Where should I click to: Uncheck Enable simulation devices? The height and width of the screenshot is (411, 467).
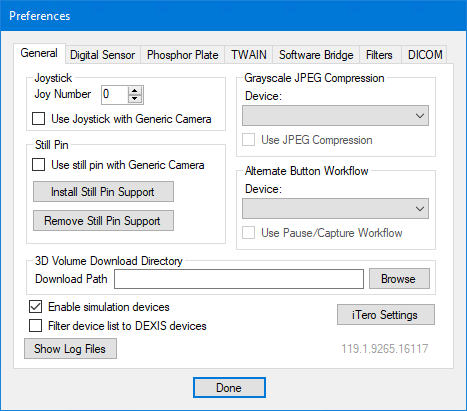click(35, 307)
